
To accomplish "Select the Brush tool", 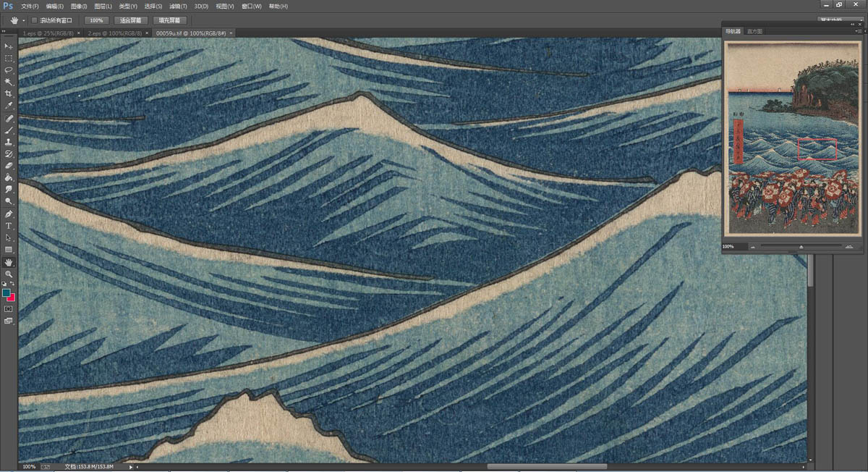I will [x=9, y=130].
